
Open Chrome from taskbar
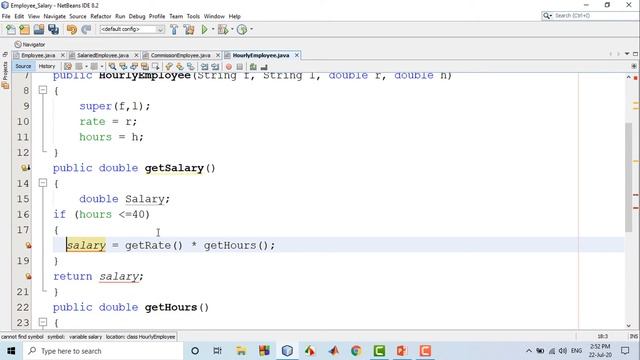pyautogui.click(x=356, y=351)
